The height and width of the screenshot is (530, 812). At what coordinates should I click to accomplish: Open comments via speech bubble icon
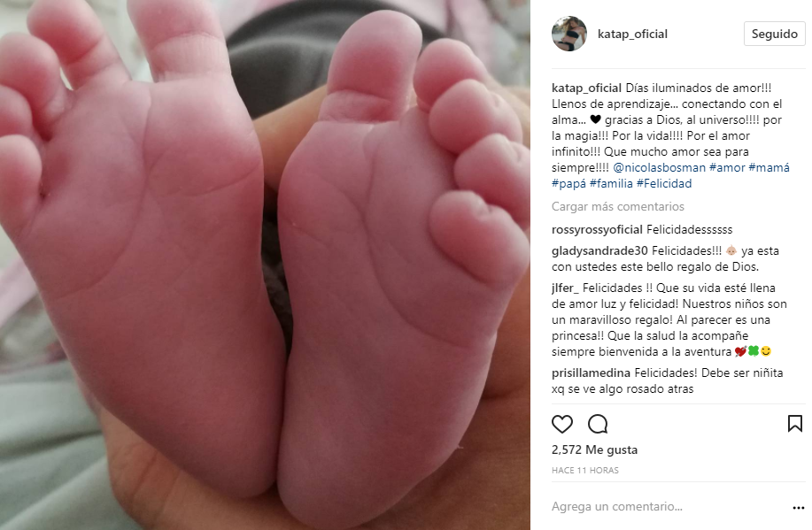tap(598, 425)
